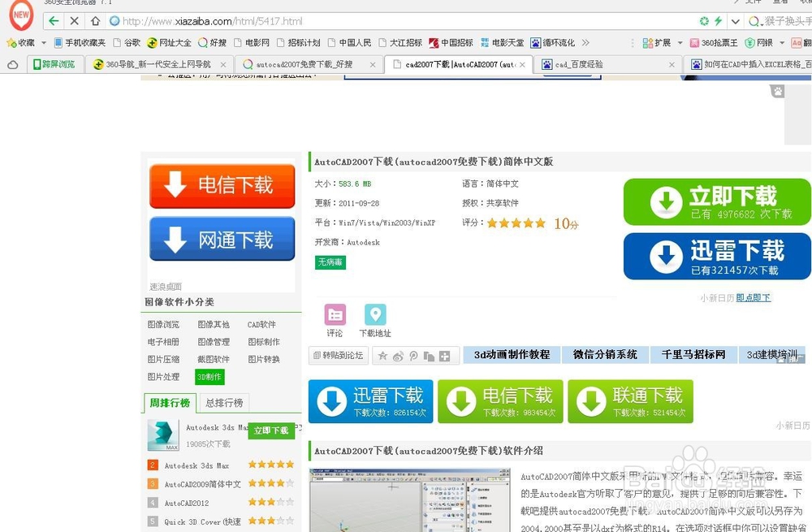Image resolution: width=812 pixels, height=532 pixels.
Task: Expand the 收藏 dropdown arrow
Action: click(44, 42)
